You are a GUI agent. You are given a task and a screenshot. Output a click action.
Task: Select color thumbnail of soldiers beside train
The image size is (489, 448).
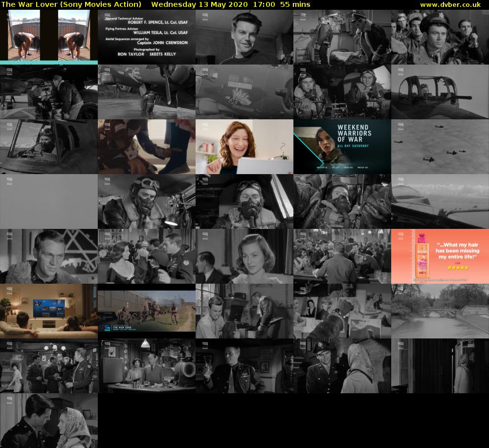(x=147, y=311)
